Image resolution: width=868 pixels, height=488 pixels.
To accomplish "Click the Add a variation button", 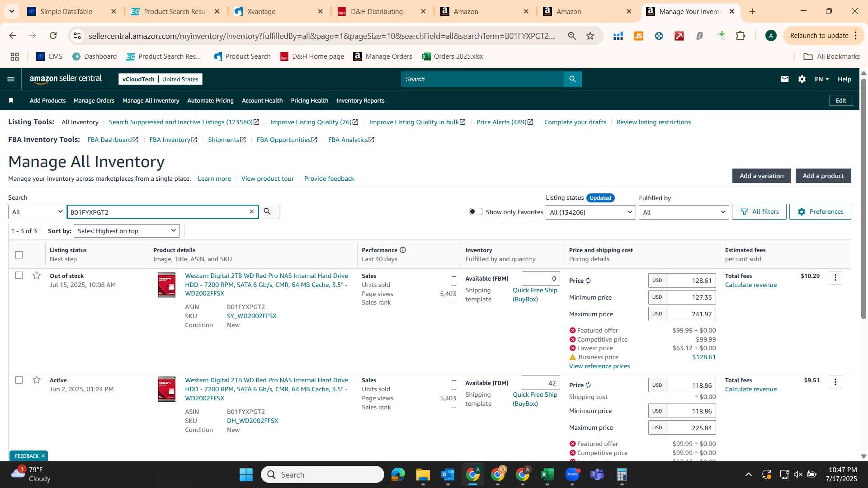I will point(761,176).
